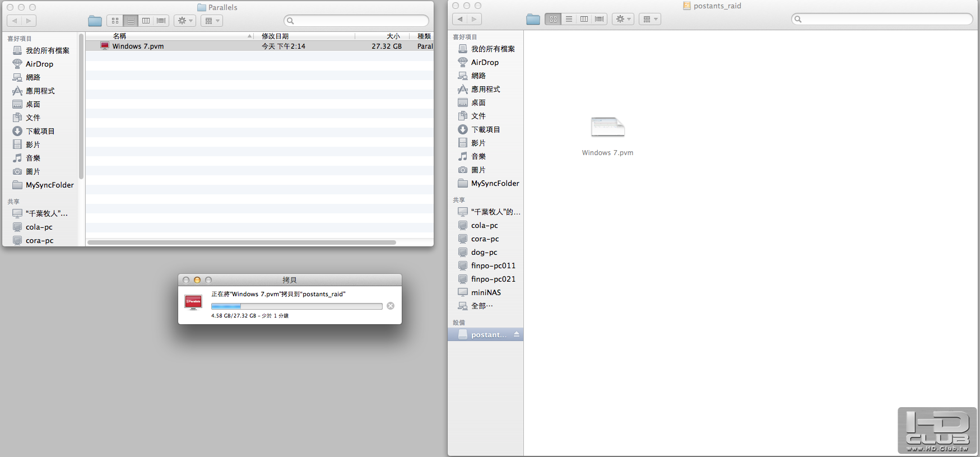Open 下載項目 in Parallels sidebar

[34, 131]
